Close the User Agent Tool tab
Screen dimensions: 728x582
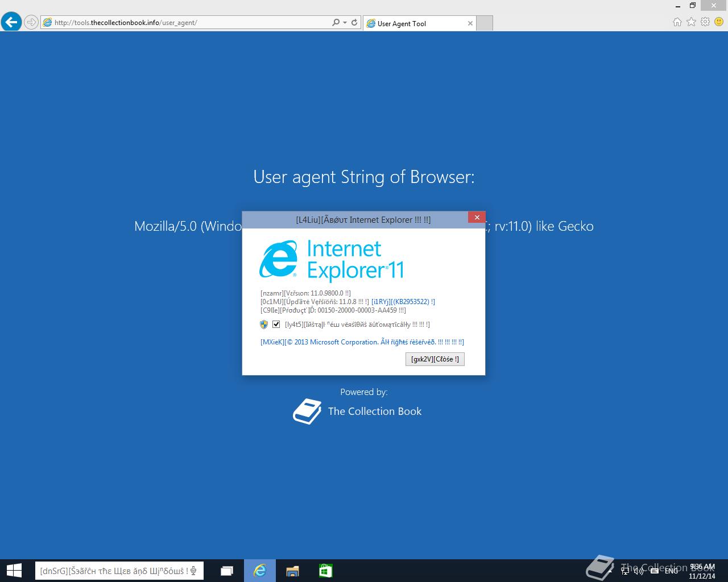(x=470, y=23)
